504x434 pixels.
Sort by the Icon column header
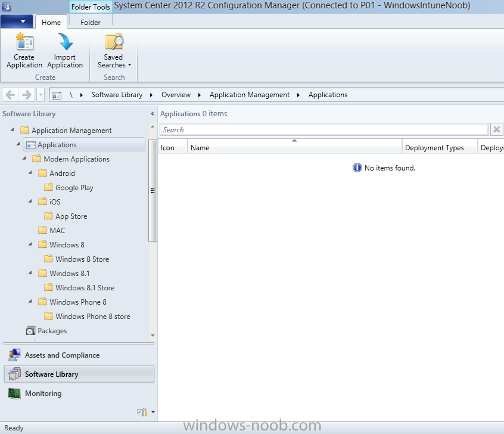point(173,147)
